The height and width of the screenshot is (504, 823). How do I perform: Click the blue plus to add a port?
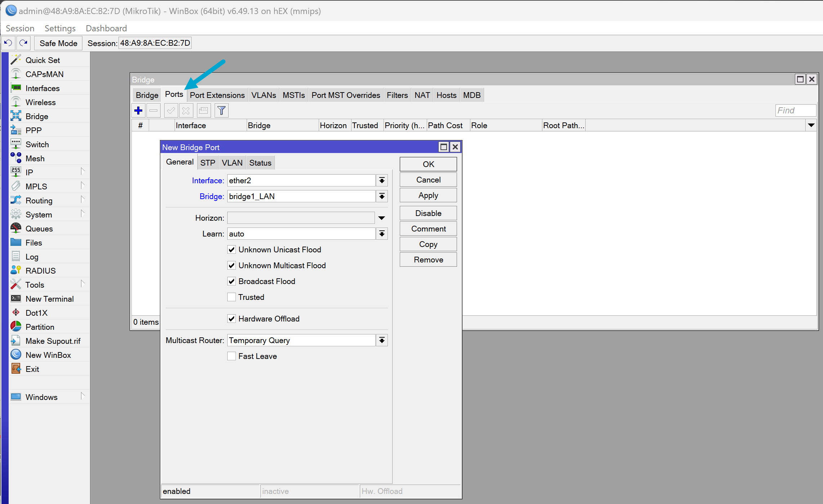point(138,110)
